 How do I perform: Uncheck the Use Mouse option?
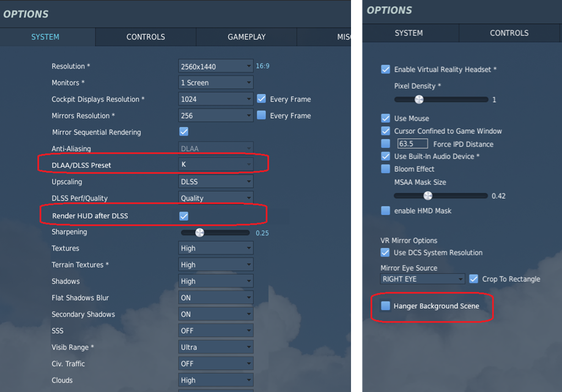386,118
